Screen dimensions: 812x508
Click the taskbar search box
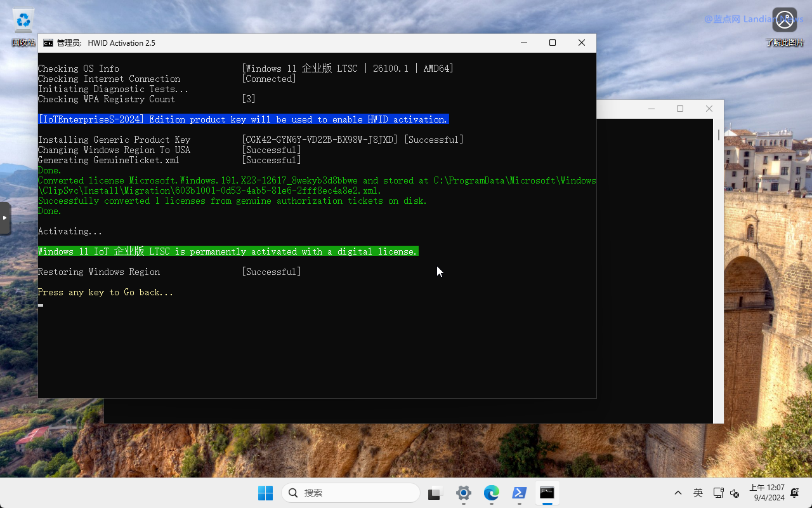coord(351,493)
